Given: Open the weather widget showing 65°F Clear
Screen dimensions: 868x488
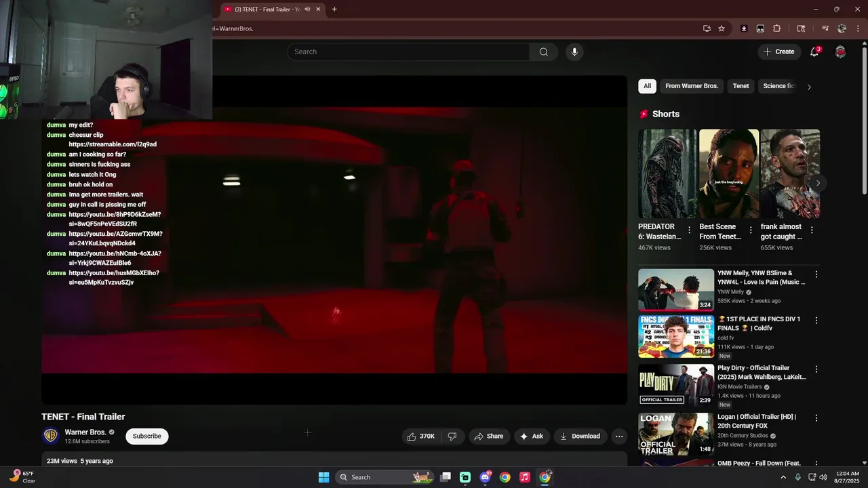Looking at the screenshot, I should coord(24,477).
